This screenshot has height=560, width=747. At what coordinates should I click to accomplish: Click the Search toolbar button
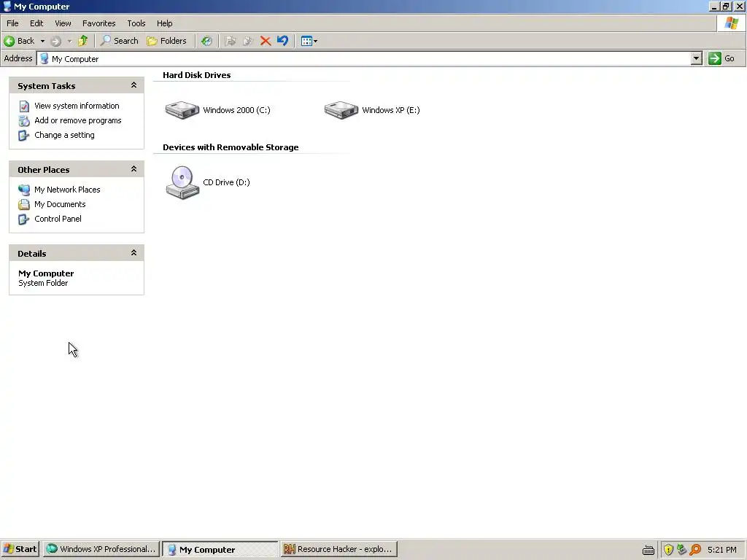pyautogui.click(x=119, y=41)
